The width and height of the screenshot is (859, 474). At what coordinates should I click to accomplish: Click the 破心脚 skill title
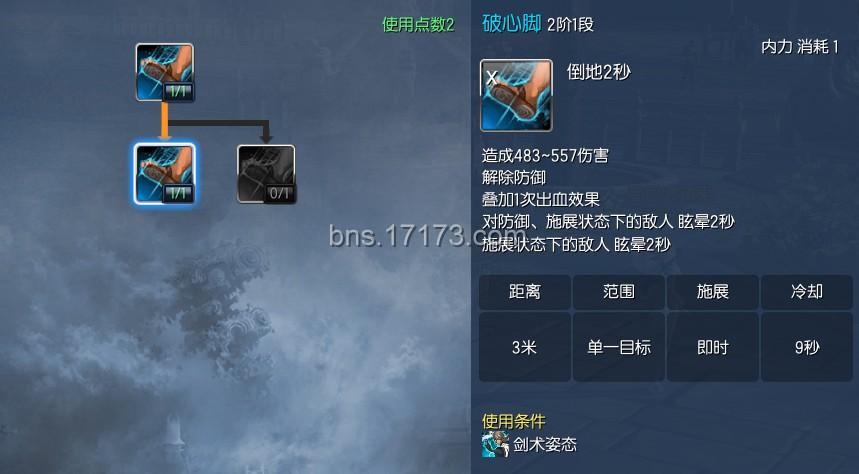512,23
